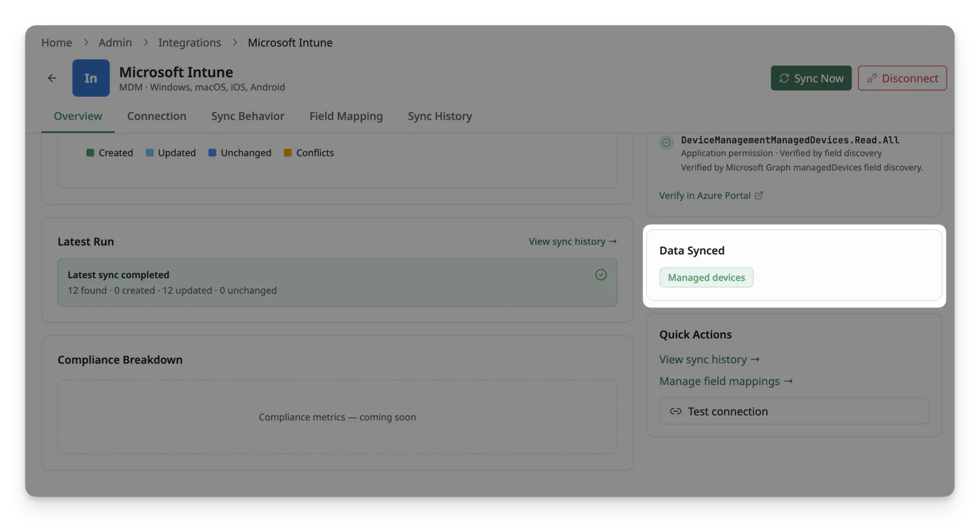980x522 pixels.
Task: Open View sync history in Latest Run
Action: pyautogui.click(x=573, y=241)
